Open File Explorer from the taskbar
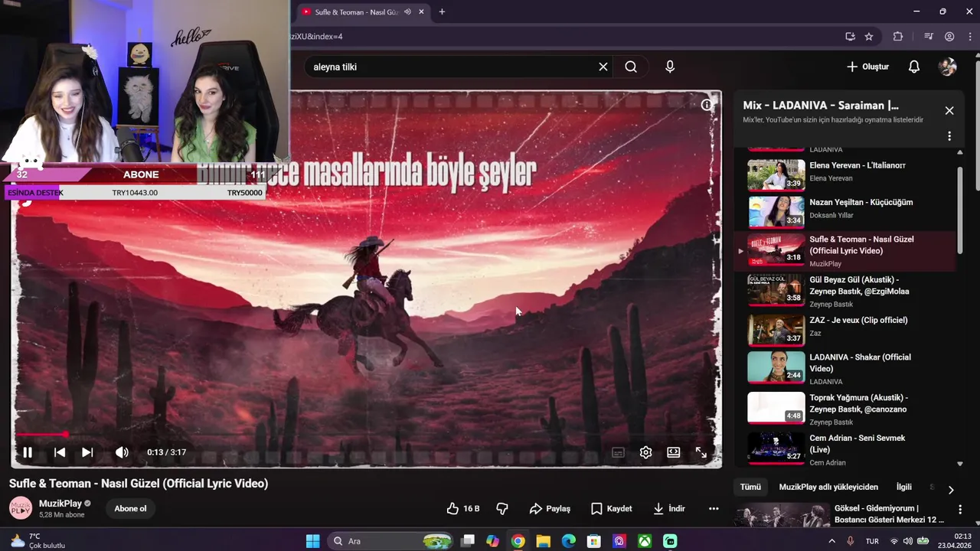Viewport: 980px width, 551px height. [543, 541]
